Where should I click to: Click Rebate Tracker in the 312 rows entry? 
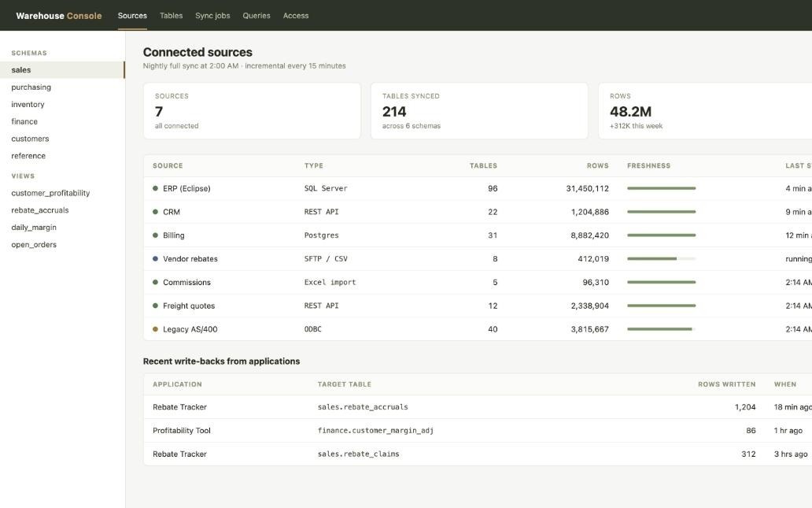click(x=179, y=454)
